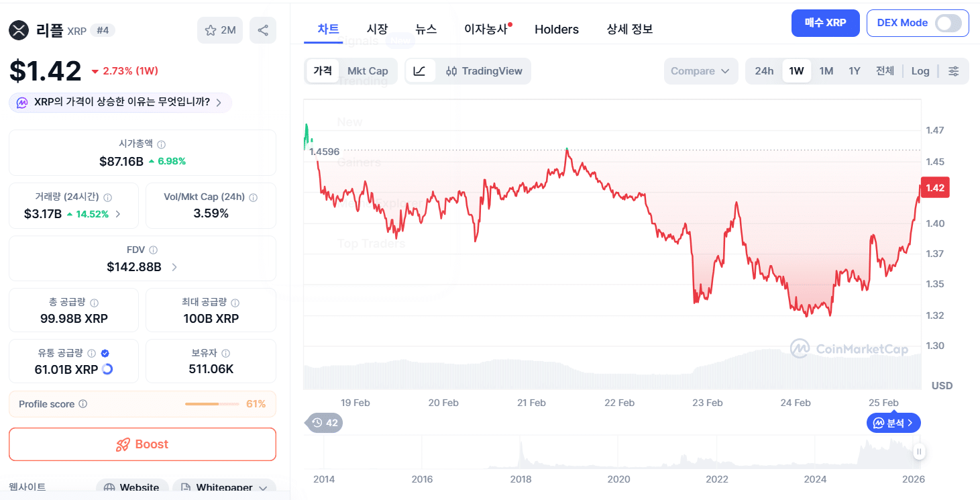
Task: Click the star watchlist button showing 2M
Action: point(220,30)
